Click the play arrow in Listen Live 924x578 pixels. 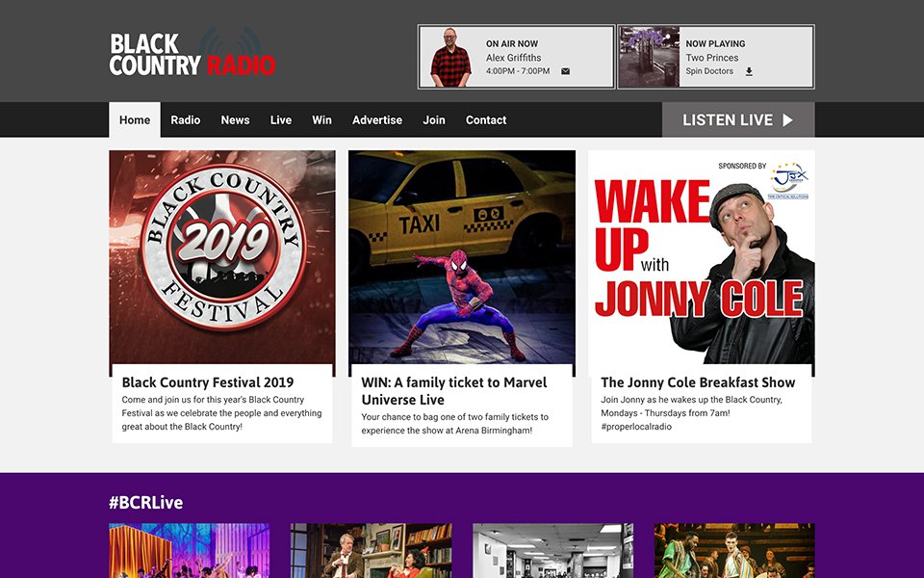(x=788, y=120)
